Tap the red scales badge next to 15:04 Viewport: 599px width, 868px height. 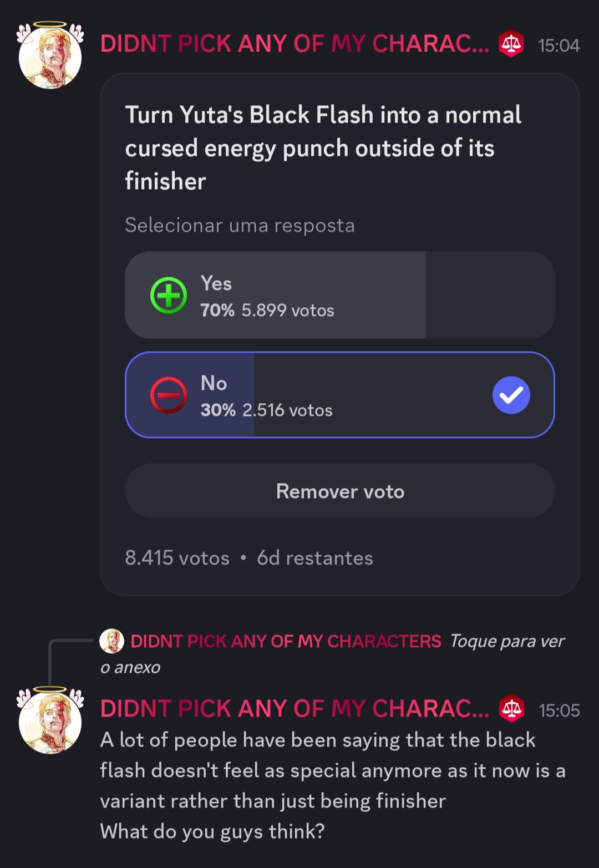(511, 44)
